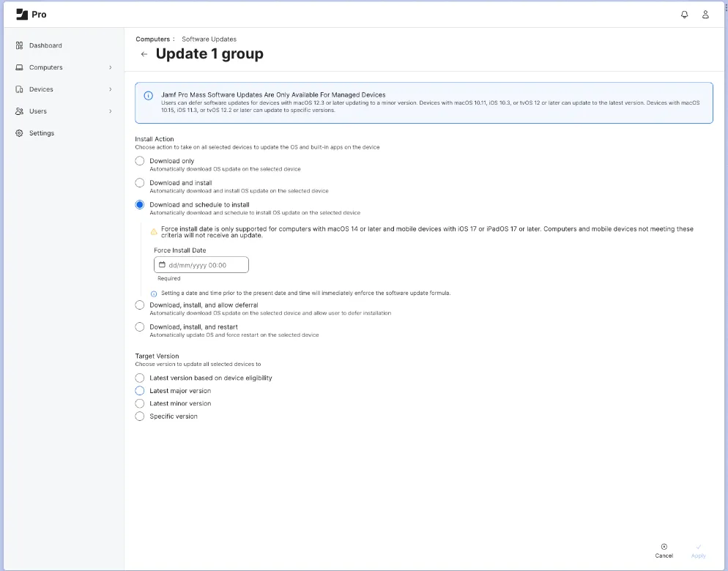728x571 pixels.
Task: Expand the Devices sidebar menu
Action: pos(110,89)
